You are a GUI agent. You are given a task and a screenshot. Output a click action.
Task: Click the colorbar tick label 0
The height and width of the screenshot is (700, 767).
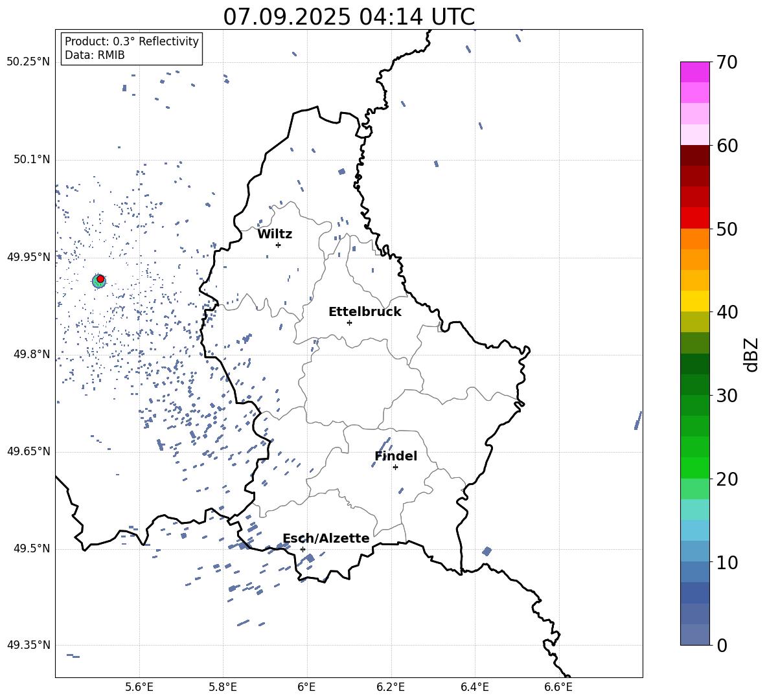point(722,646)
